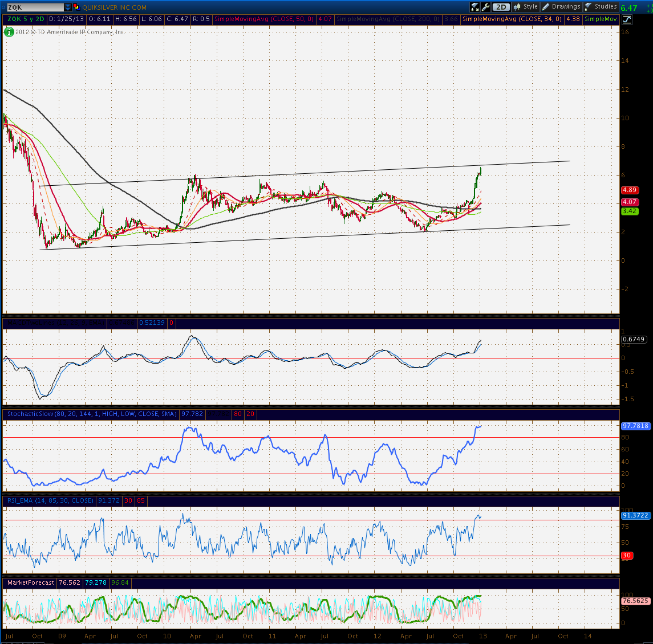This screenshot has height=644, width=653.
Task: Expand the ZQK symbol dropdown arrow
Action: [67, 7]
